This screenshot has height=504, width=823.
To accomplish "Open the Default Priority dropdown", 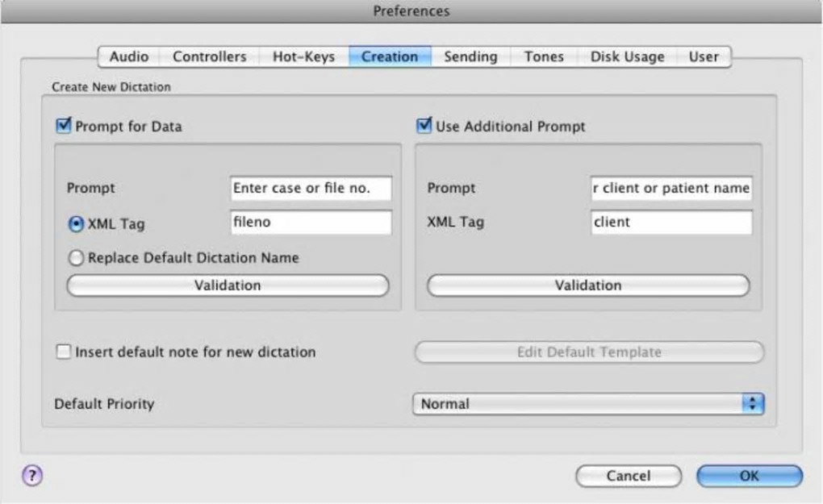I will [587, 404].
